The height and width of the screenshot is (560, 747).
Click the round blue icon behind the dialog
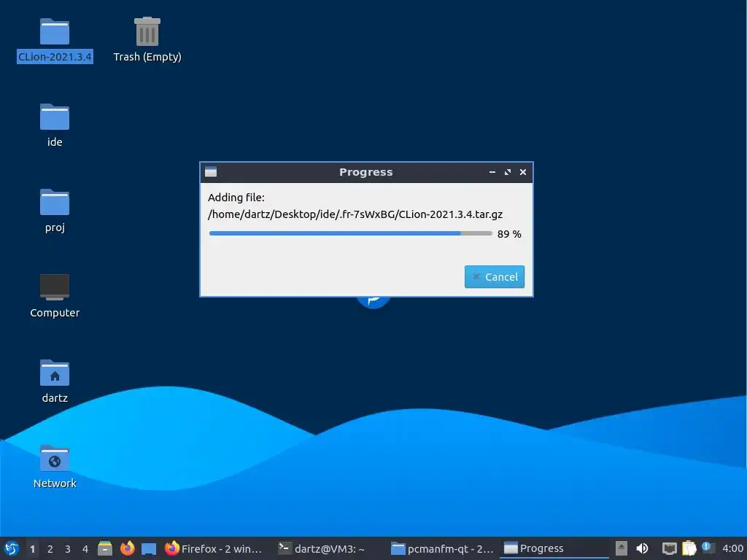(373, 303)
